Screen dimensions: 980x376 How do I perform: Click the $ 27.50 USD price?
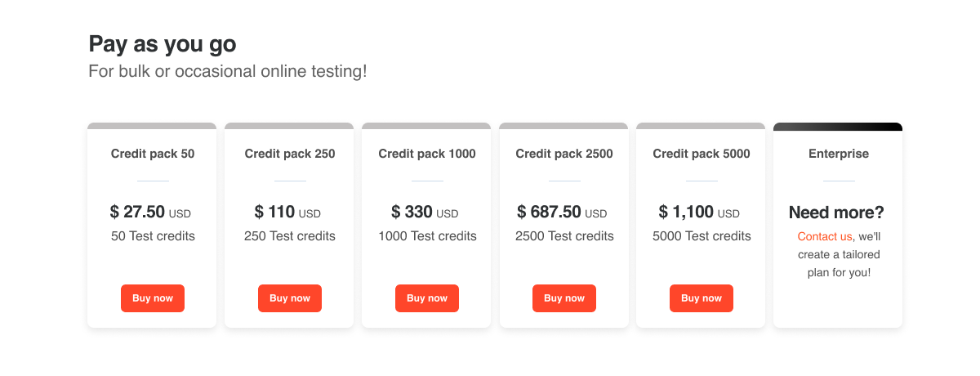click(150, 213)
